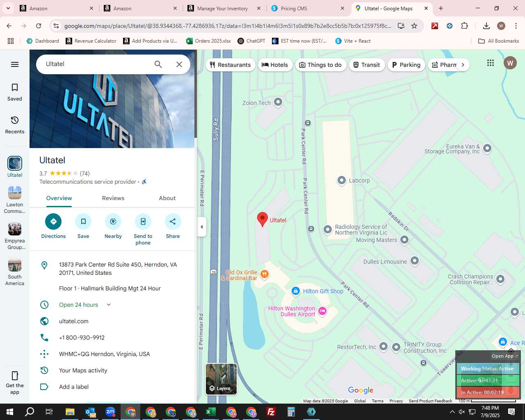Click Hilton Washington Dulles Airport hotel marker

[x=322, y=311]
